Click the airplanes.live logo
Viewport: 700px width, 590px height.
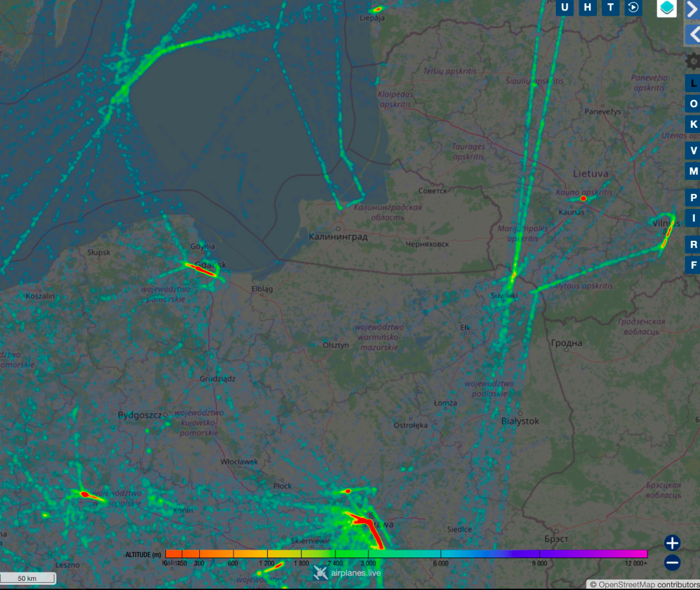click(x=347, y=573)
